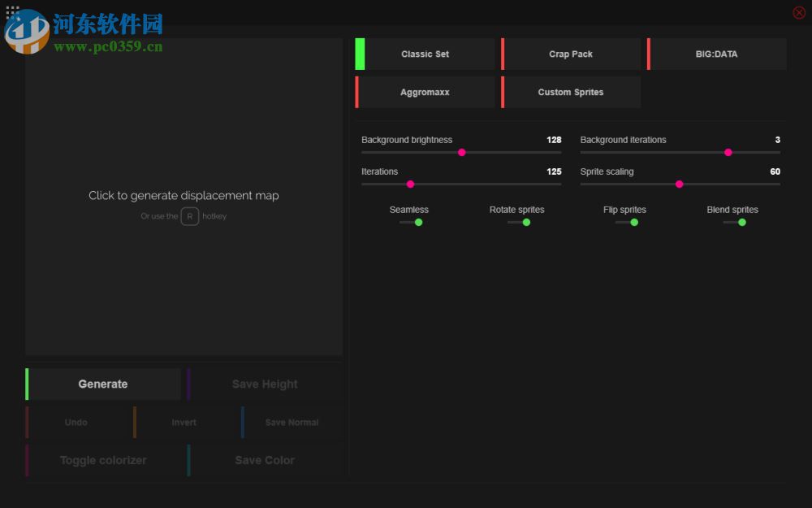Click Save Height
Screen dimensions: 812x508
(x=264, y=384)
